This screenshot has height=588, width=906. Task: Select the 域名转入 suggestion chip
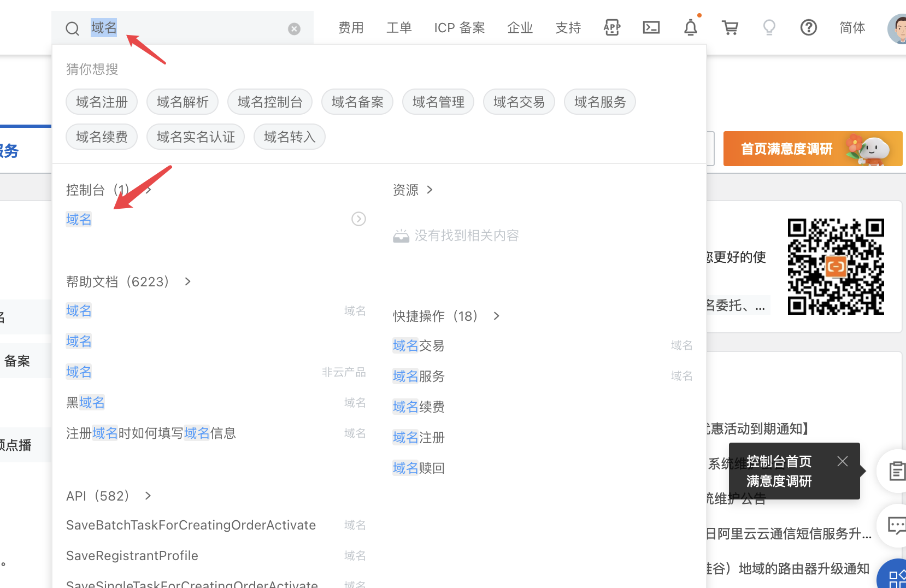pyautogui.click(x=290, y=137)
